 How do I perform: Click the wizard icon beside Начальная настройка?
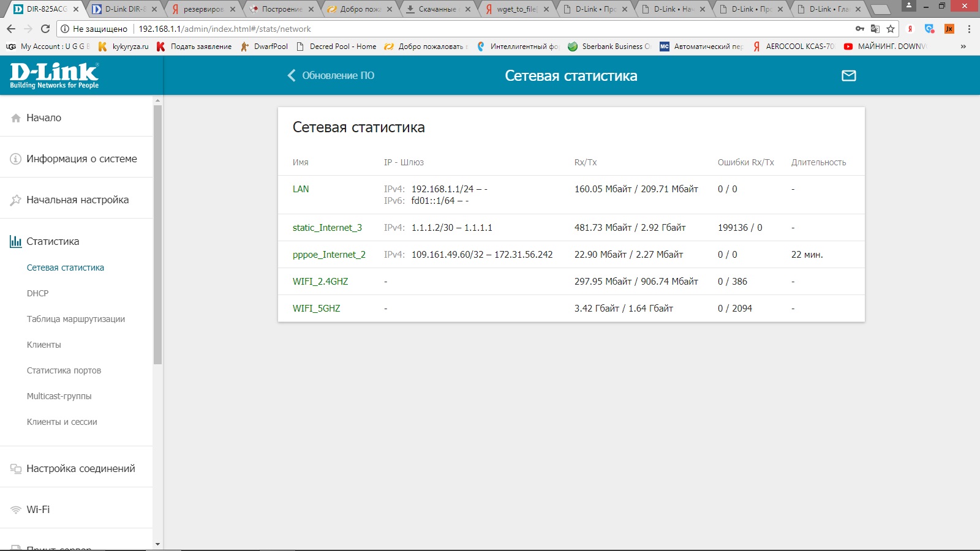coord(16,200)
